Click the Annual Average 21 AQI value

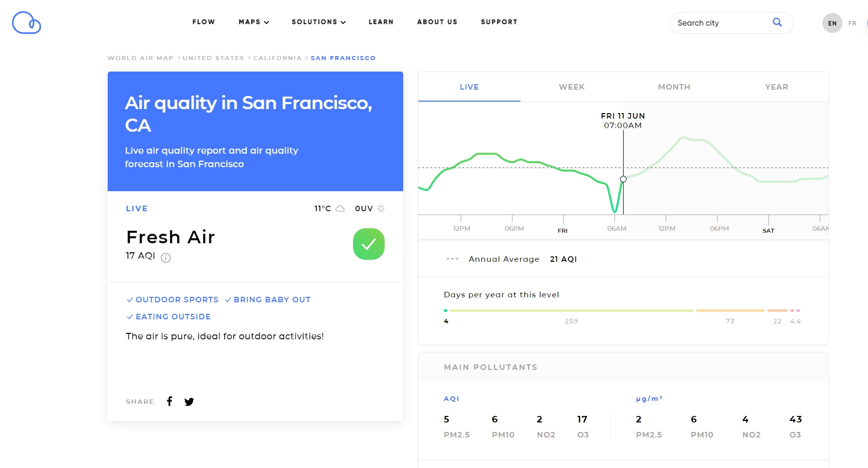pyautogui.click(x=563, y=259)
